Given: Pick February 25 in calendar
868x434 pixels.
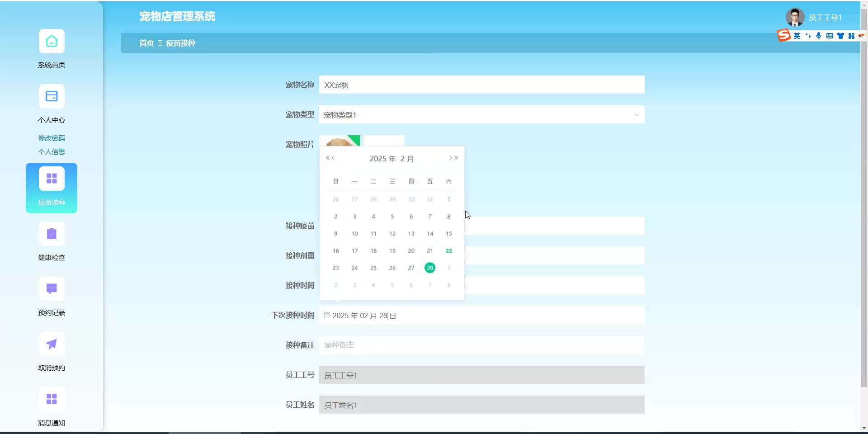Looking at the screenshot, I should [373, 268].
